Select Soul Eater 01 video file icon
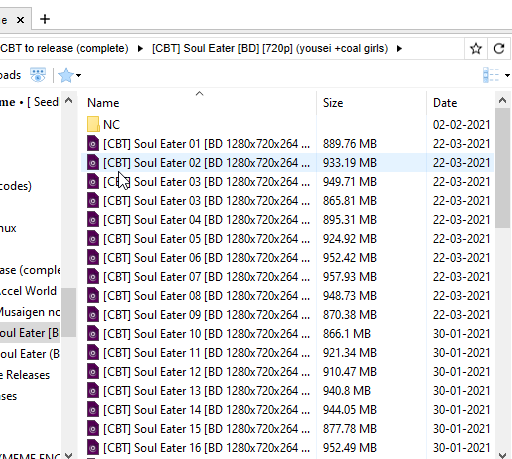The width and height of the screenshot is (512, 459). [93, 144]
